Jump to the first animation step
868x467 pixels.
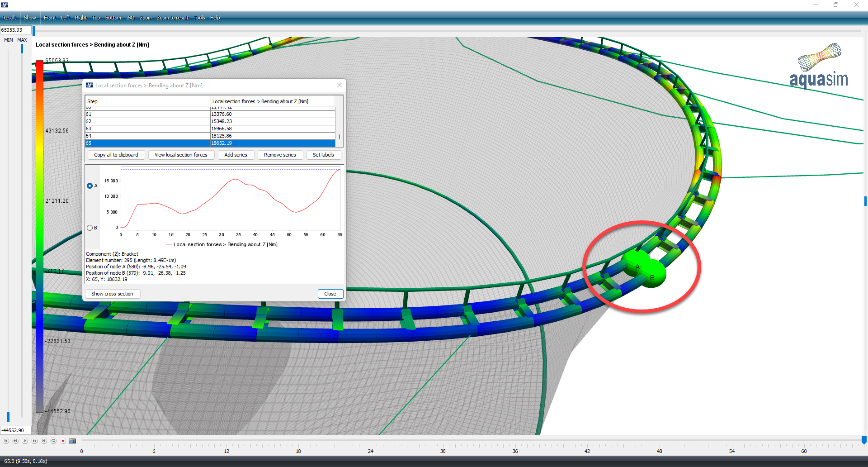[6, 441]
